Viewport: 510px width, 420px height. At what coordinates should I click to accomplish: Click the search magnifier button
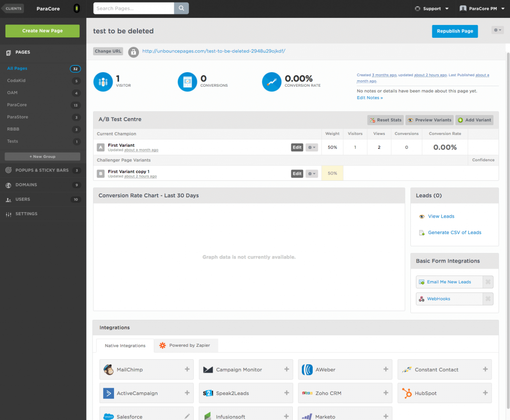click(x=181, y=8)
